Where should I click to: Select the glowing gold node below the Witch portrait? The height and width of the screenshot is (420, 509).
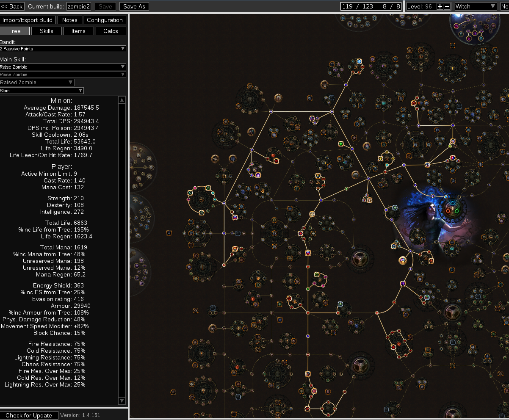pos(403,260)
